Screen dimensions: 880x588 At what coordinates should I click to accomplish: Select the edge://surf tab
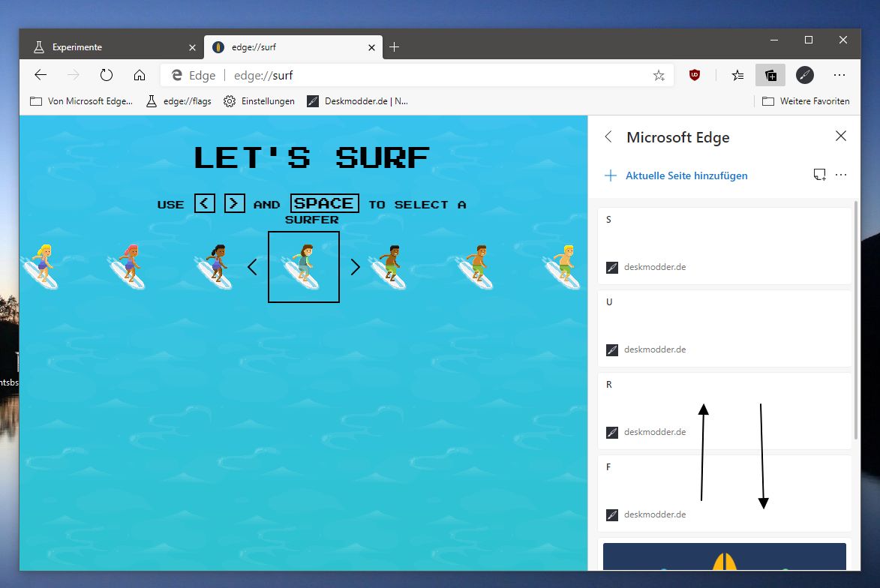(x=293, y=47)
